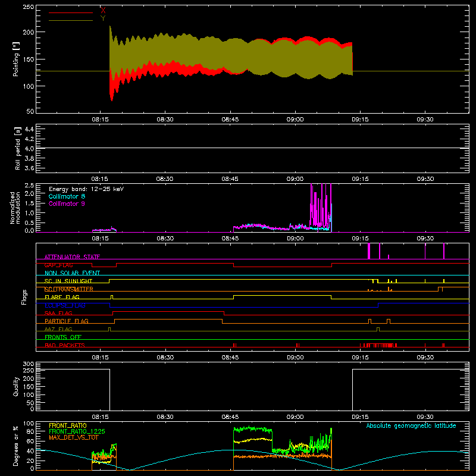The image size is (476, 476).
Task: Click the FRONTS_OFF flag label
Action: click(63, 337)
